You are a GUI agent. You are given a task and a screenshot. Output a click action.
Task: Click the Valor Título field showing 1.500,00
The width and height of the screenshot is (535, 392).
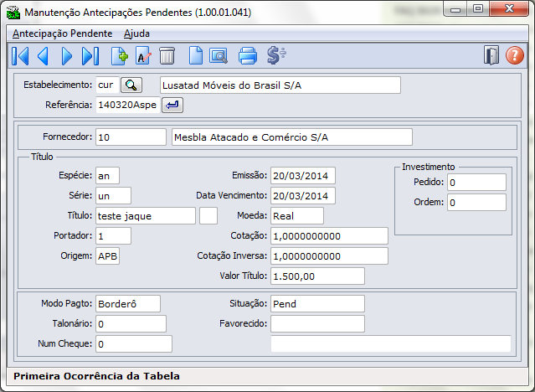tap(317, 276)
